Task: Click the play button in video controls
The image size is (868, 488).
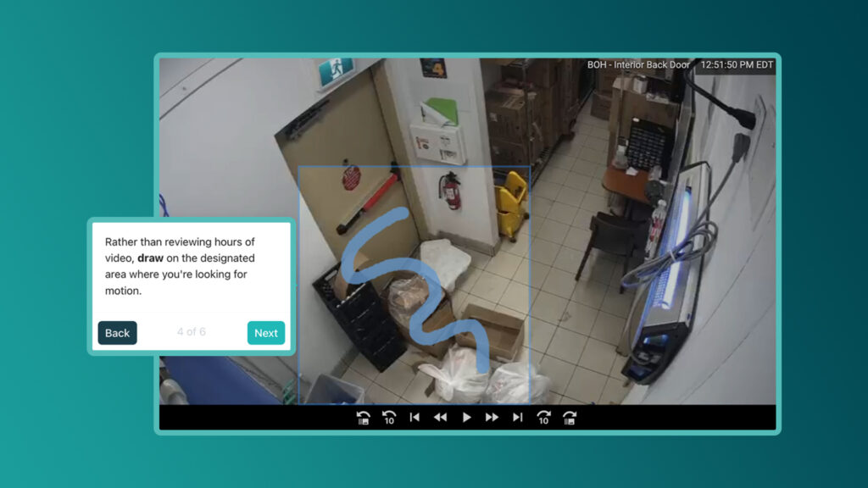Action: pos(466,417)
